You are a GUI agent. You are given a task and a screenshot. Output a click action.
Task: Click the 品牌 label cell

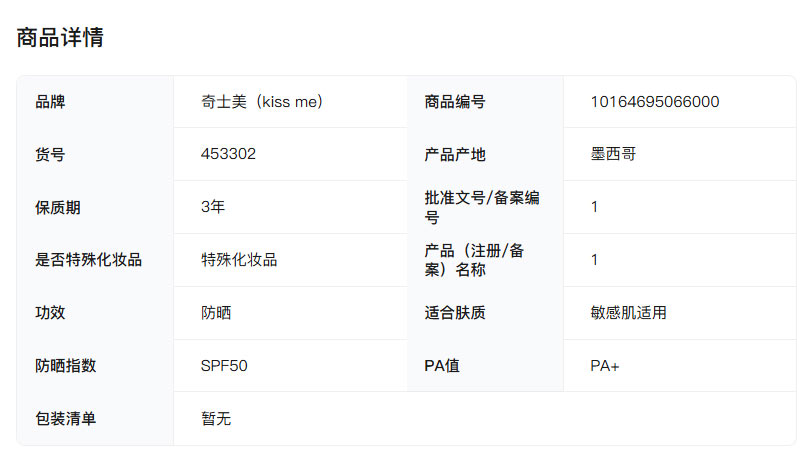pyautogui.click(x=50, y=102)
